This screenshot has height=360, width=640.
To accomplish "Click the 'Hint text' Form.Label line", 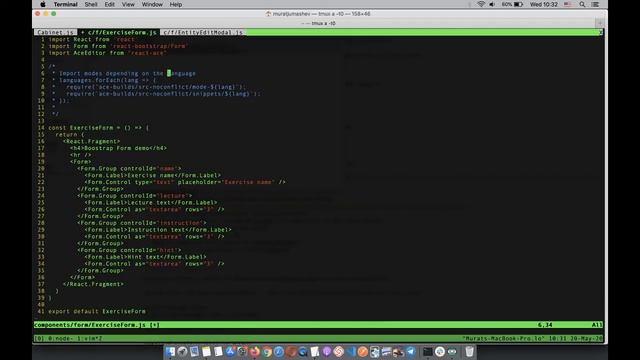I will [145, 257].
